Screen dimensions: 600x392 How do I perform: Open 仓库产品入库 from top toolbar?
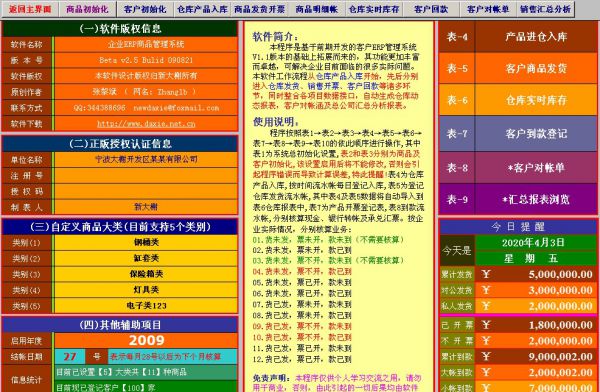coord(202,9)
